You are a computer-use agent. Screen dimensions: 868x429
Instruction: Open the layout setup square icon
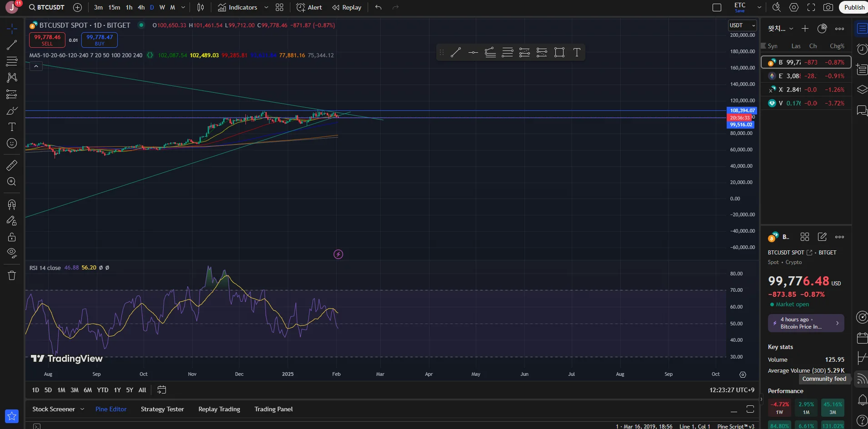[717, 7]
